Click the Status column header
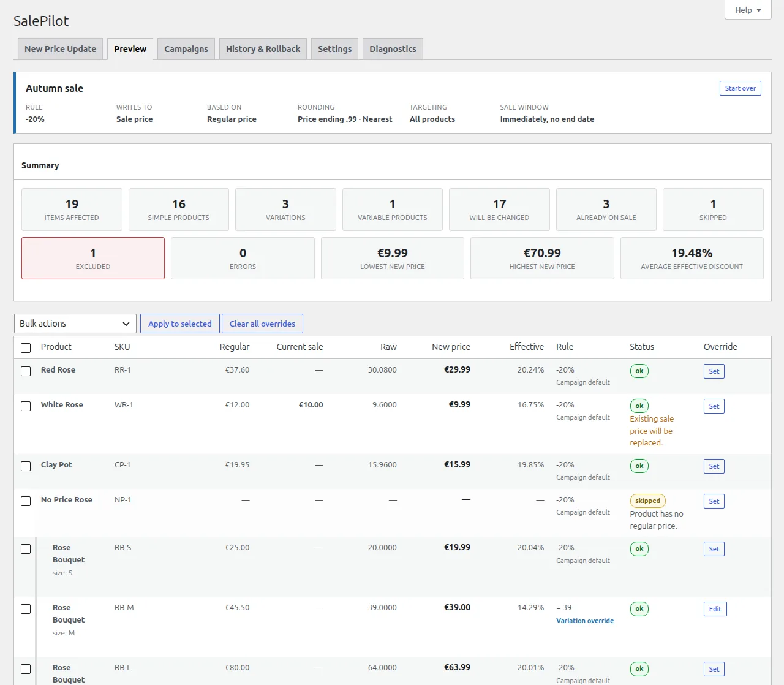The image size is (784, 685). click(x=642, y=347)
